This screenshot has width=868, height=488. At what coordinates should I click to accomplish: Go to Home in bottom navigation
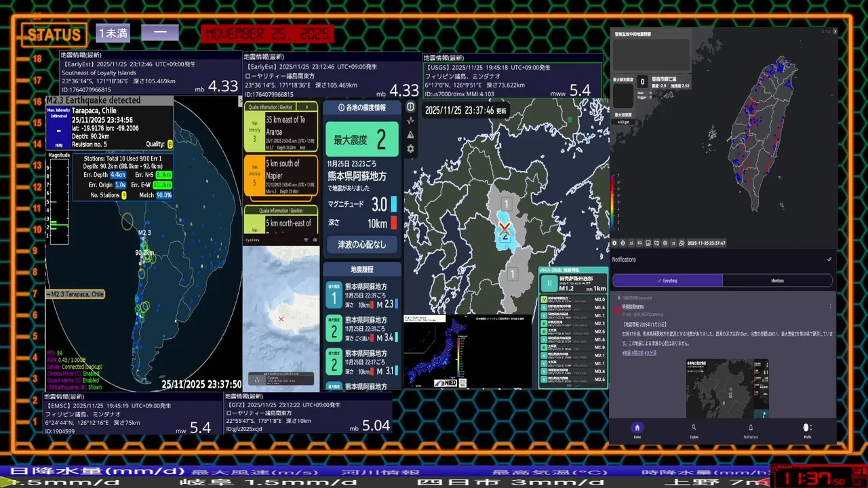(636, 430)
